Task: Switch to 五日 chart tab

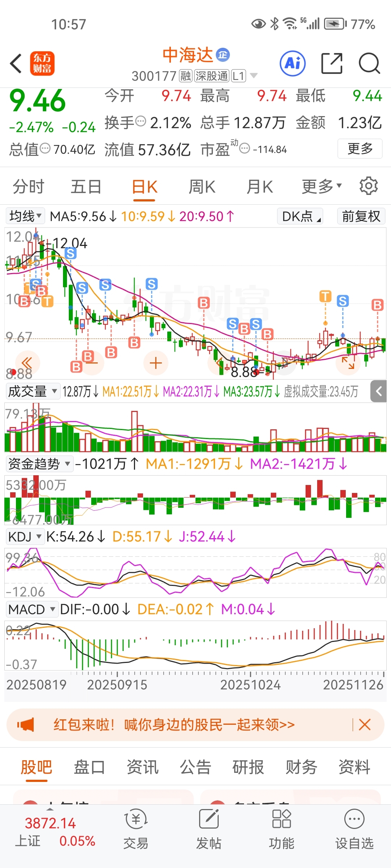Action: (x=86, y=187)
